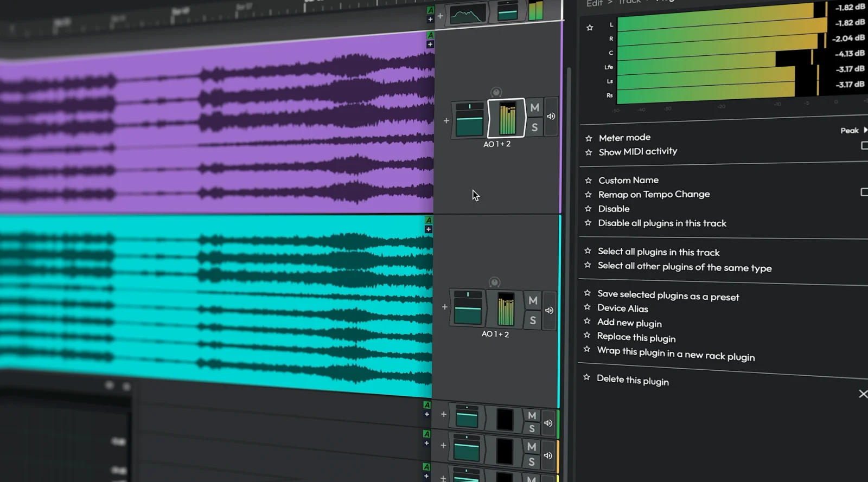Click the Ls channel meter label
The image size is (868, 482).
610,81
